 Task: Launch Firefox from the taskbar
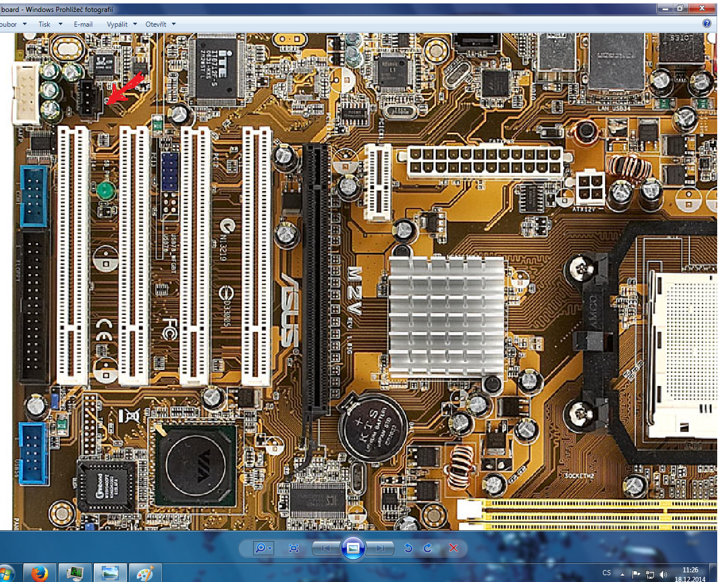click(40, 573)
